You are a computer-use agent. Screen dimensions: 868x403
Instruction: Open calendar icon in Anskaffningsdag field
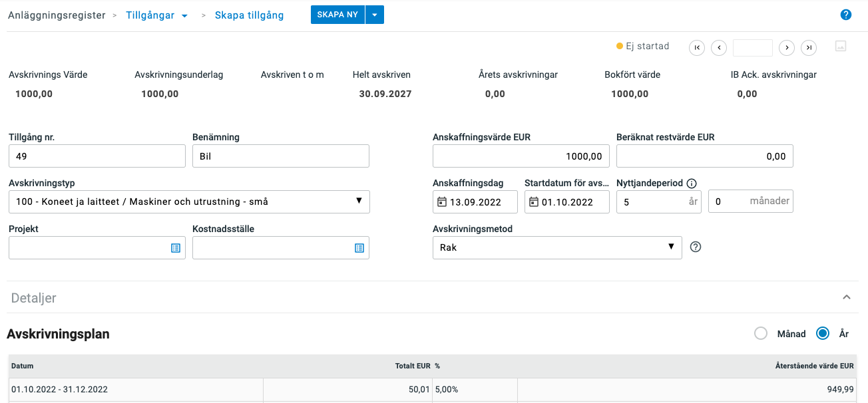(442, 202)
